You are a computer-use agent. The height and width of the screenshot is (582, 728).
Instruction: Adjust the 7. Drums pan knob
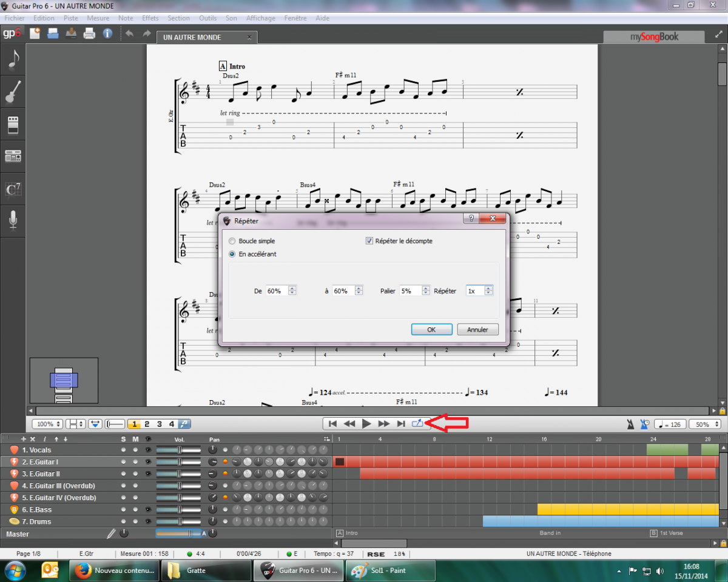212,521
